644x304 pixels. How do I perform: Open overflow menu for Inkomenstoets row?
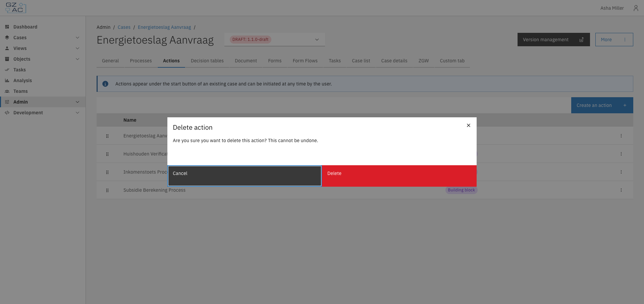tap(621, 172)
